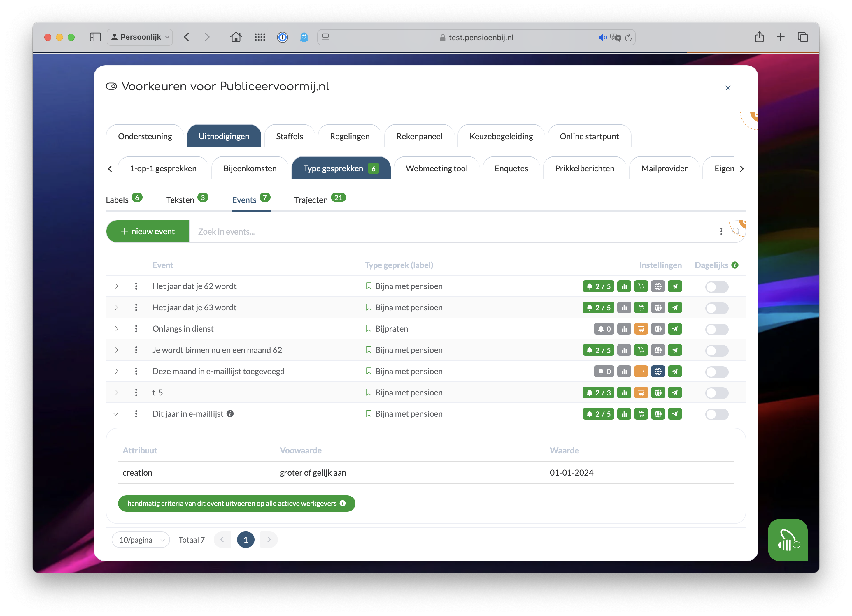This screenshot has height=616, width=852.
Task: Toggle Dagelijks switch for 'Onlangs in dienst'
Action: (716, 329)
